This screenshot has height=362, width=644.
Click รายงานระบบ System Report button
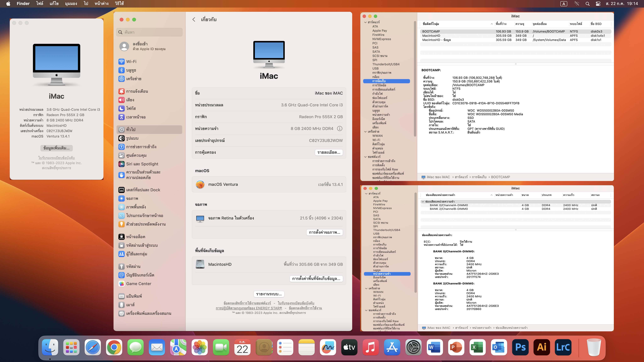pos(269,294)
